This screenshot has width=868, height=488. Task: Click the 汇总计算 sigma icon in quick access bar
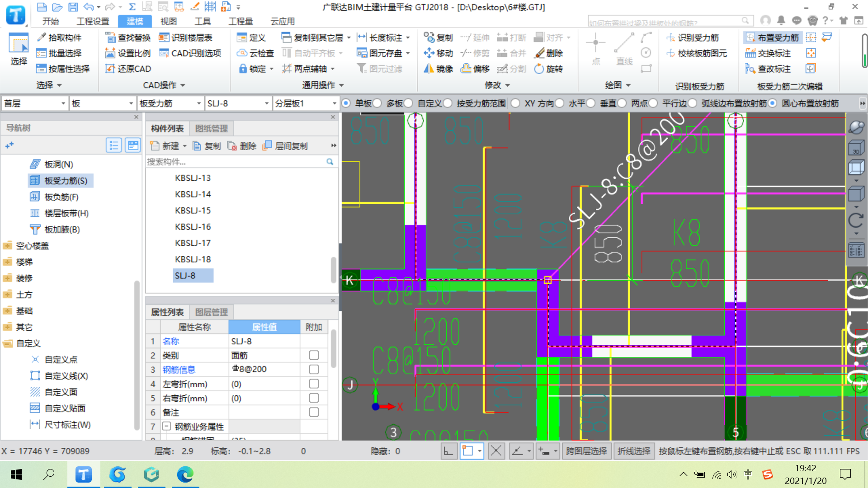(132, 7)
